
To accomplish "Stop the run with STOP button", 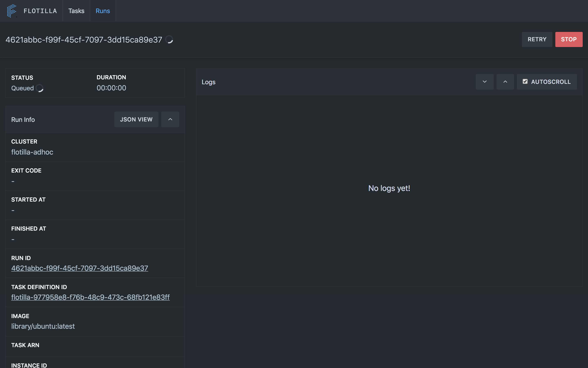I will (569, 39).
